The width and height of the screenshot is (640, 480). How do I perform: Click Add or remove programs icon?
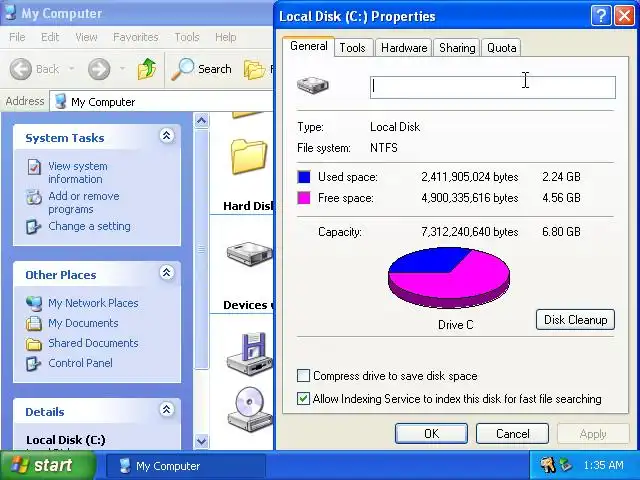34,197
